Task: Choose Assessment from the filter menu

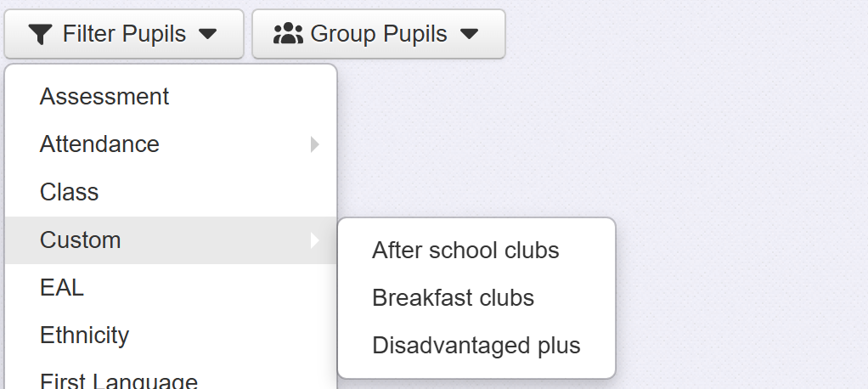Action: pos(104,97)
